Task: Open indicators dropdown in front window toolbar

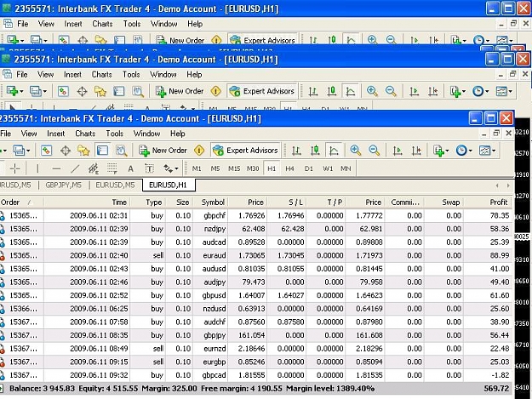Action: coord(440,151)
